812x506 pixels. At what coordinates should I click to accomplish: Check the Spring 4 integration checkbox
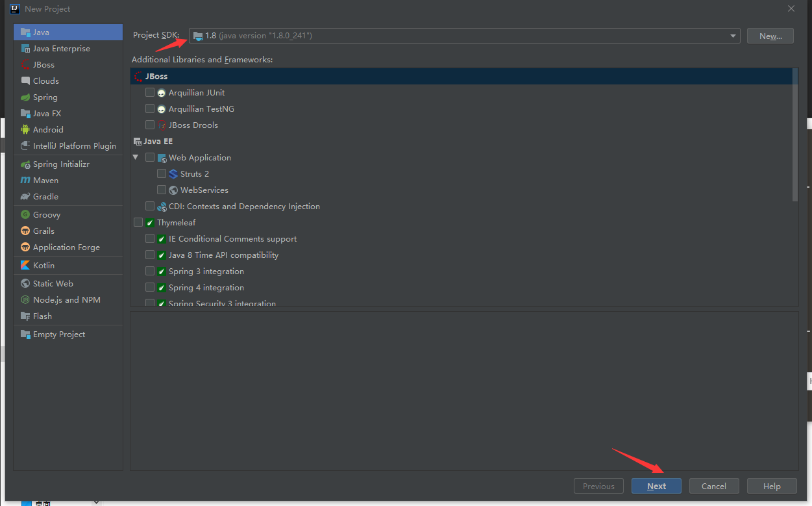[150, 287]
